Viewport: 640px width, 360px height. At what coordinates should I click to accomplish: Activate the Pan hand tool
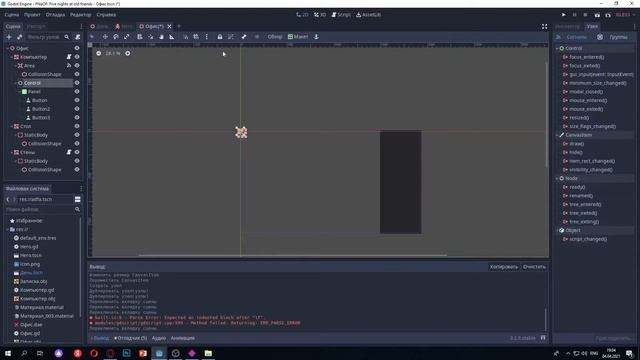[161, 37]
